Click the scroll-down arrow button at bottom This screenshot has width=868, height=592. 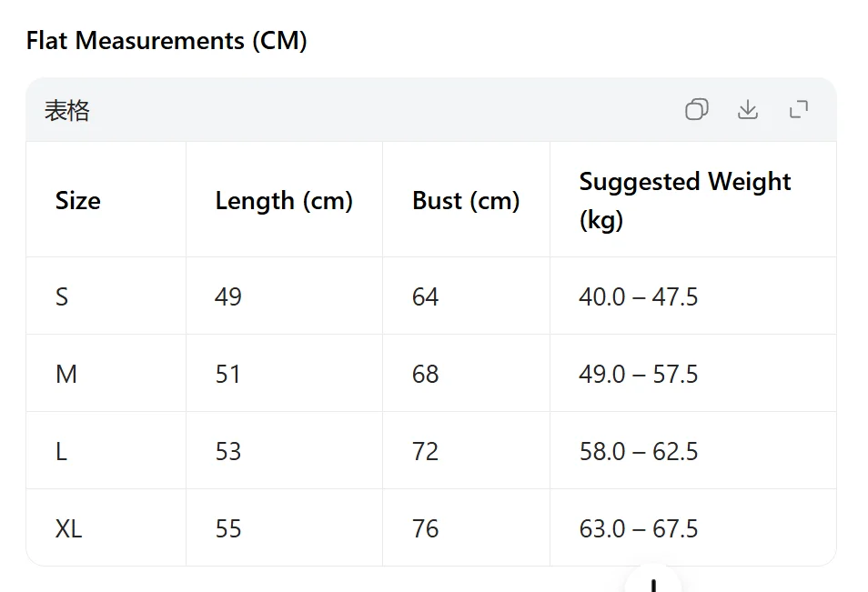pyautogui.click(x=653, y=581)
